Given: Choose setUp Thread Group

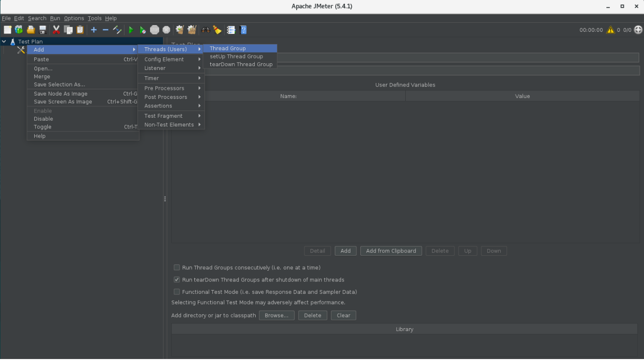Looking at the screenshot, I should pos(240,56).
